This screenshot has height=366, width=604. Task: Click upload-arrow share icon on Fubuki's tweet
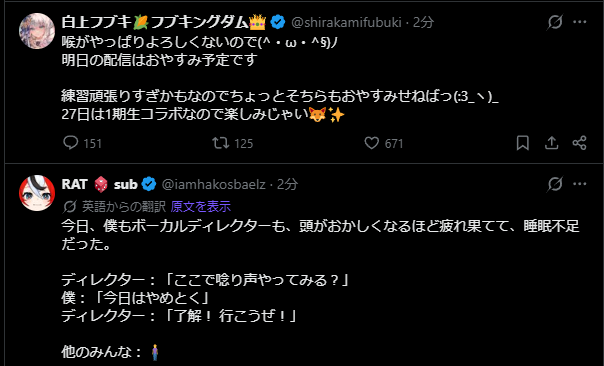pos(552,143)
